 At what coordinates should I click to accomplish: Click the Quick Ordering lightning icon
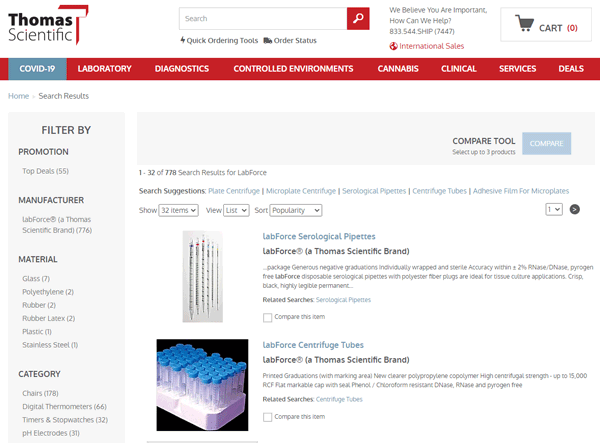tap(183, 40)
